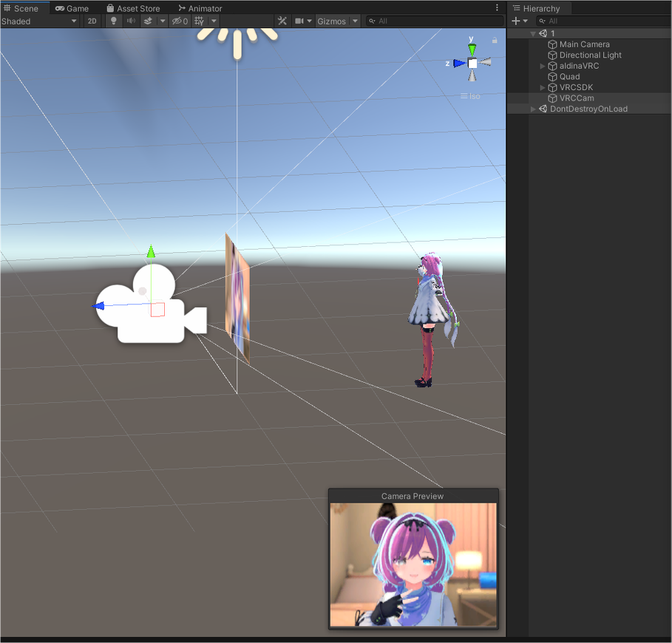Click the blue Z move handle arrow
The image size is (672, 643).
pyautogui.click(x=98, y=306)
